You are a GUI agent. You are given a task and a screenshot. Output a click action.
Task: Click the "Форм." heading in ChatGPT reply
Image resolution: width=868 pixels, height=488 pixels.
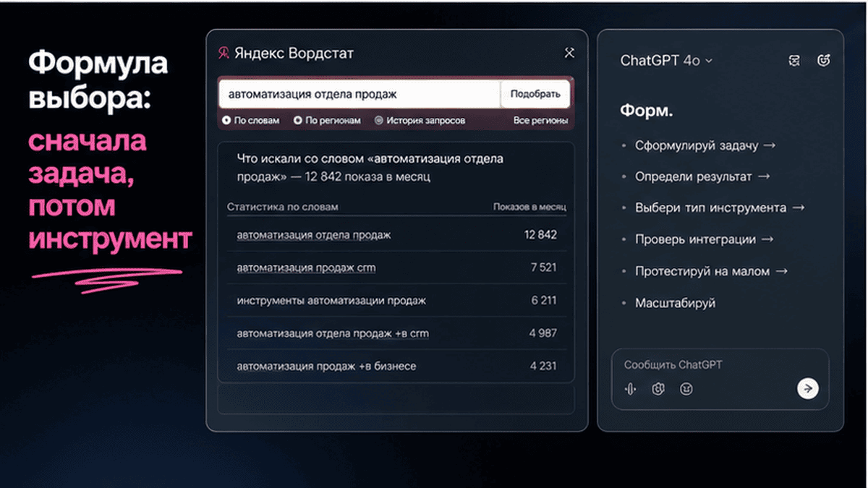(646, 111)
